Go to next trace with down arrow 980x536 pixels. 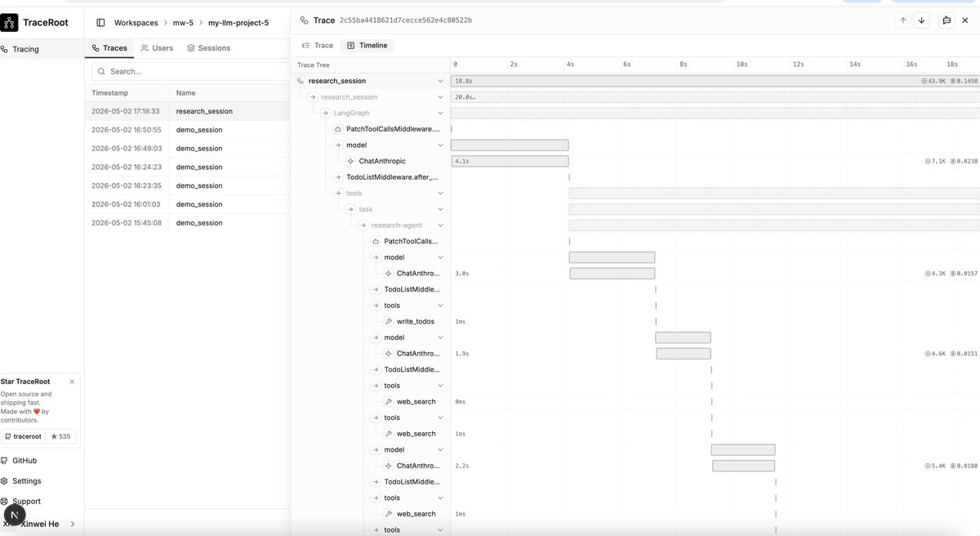pos(922,20)
